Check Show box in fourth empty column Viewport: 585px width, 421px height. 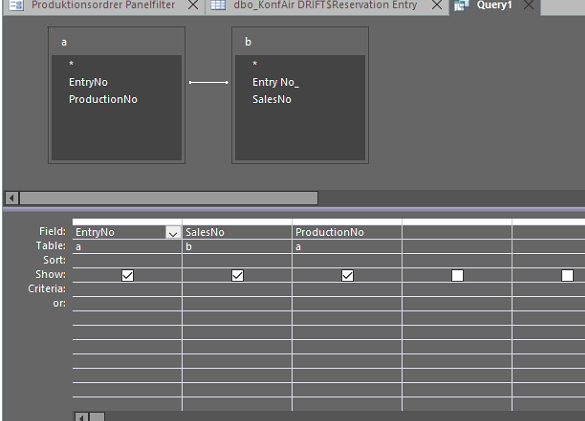click(457, 276)
